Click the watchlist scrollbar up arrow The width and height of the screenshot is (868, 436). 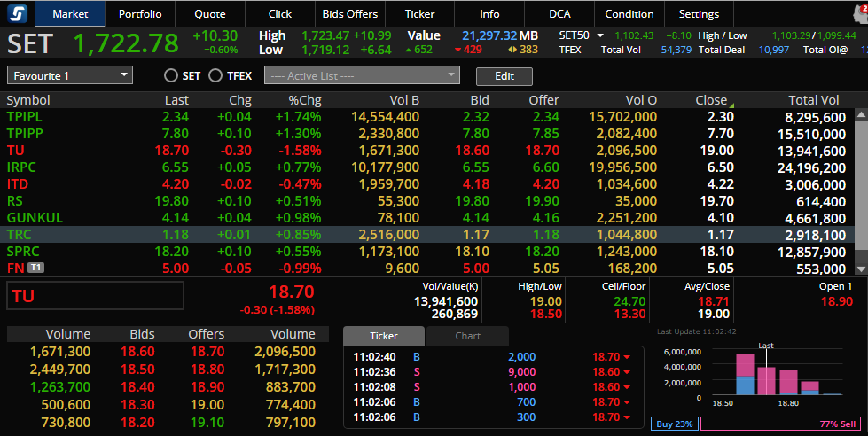point(861,114)
